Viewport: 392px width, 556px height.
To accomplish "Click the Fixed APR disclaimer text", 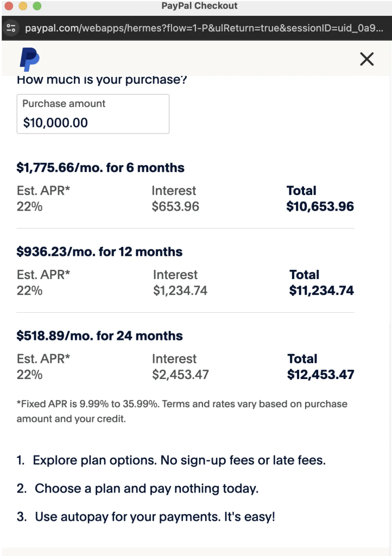I will click(182, 412).
